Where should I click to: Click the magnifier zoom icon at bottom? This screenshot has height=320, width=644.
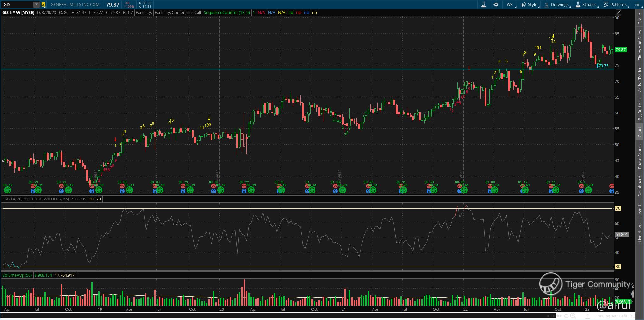pos(573,316)
